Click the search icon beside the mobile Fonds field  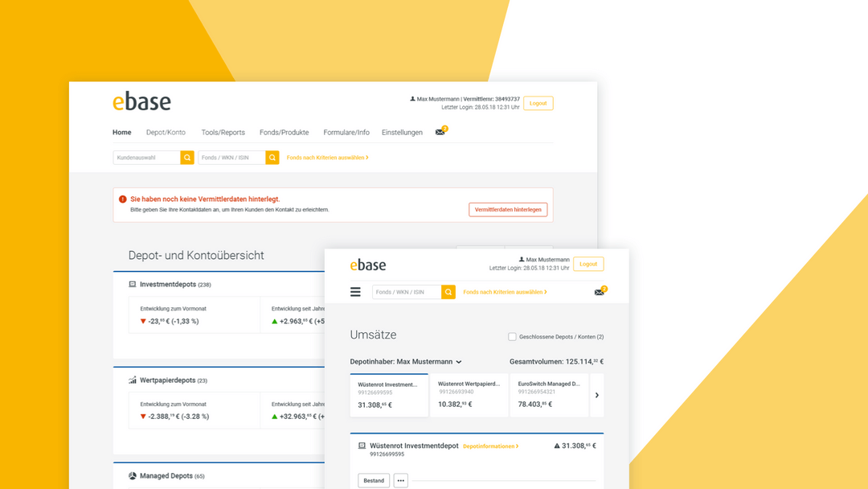[x=448, y=292]
